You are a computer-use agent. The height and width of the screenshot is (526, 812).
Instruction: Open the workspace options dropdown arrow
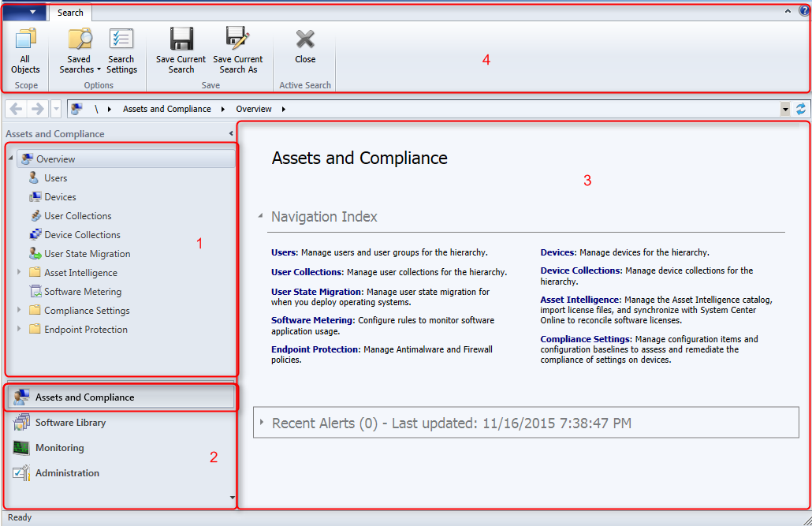click(232, 498)
